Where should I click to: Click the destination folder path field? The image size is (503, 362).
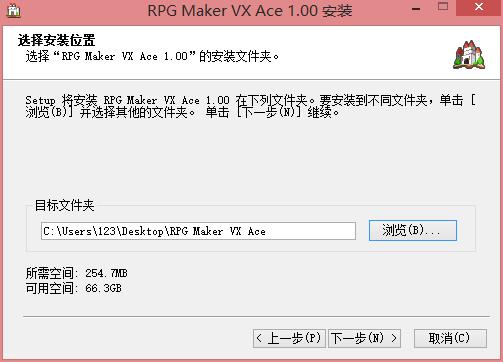click(198, 231)
